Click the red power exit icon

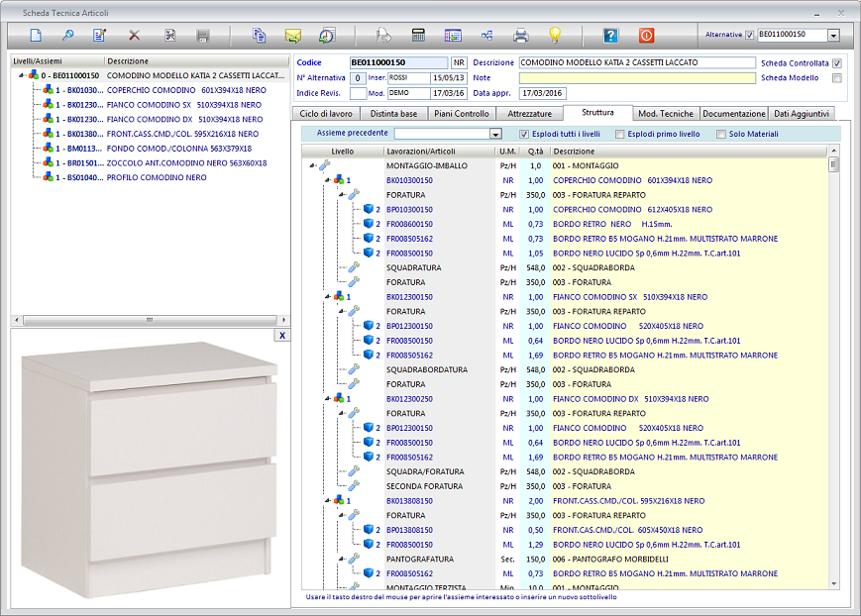click(x=646, y=36)
